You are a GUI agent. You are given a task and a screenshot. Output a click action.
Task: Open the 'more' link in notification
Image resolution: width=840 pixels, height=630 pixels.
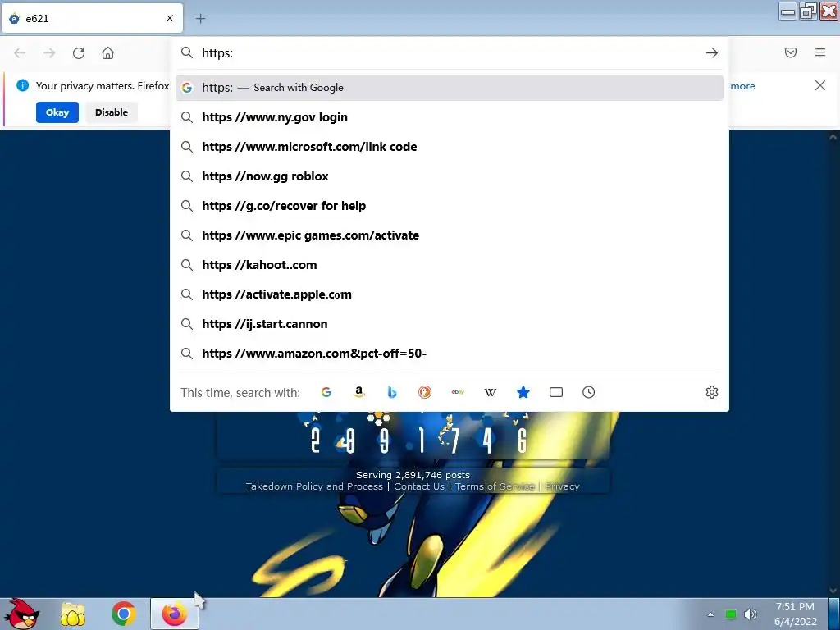pos(742,85)
